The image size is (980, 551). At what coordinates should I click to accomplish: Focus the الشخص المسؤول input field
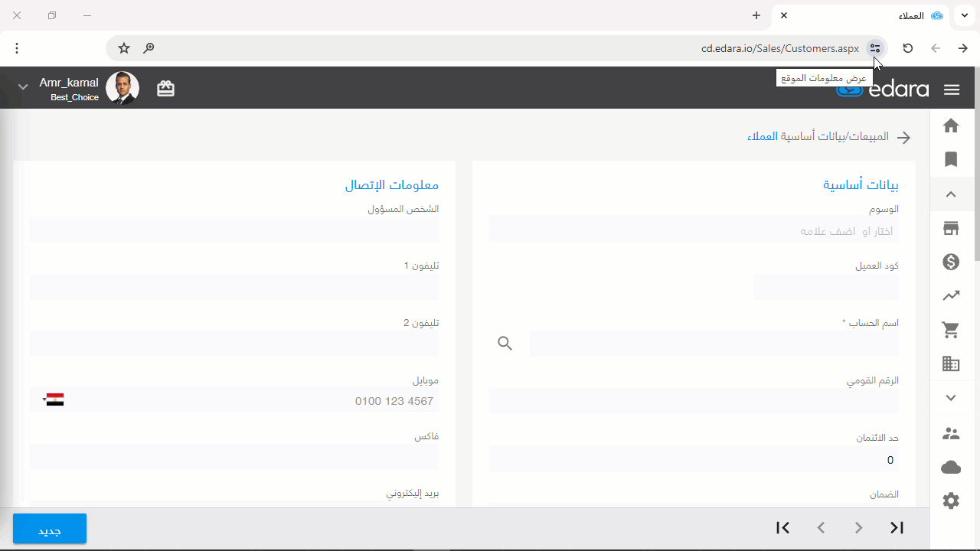(234, 230)
